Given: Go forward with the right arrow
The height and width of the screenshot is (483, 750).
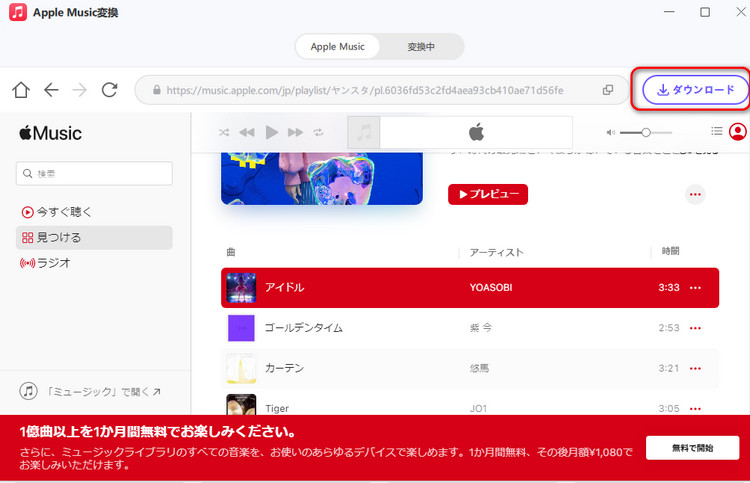Looking at the screenshot, I should point(79,90).
